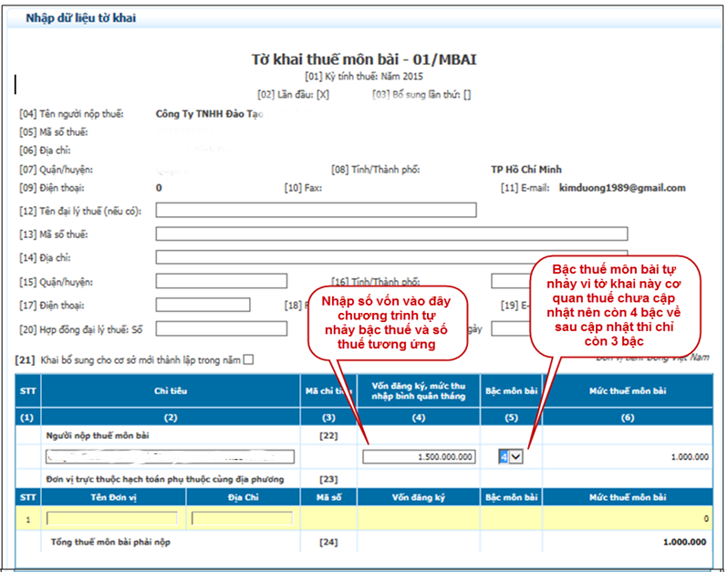Toggle the [03] Bổ sung lần thứ box
The width and height of the screenshot is (728, 572).
466,93
